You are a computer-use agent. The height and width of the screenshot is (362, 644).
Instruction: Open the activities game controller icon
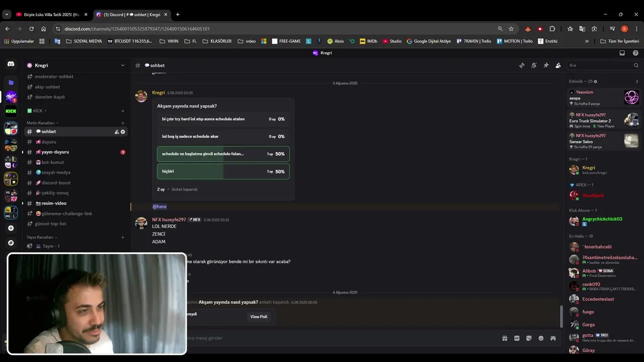(553, 338)
